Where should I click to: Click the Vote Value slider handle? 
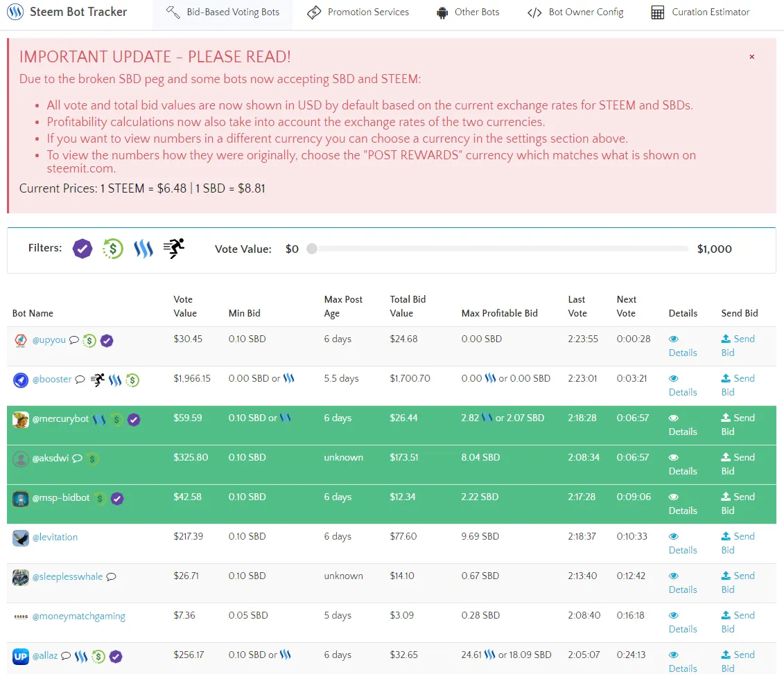point(311,249)
